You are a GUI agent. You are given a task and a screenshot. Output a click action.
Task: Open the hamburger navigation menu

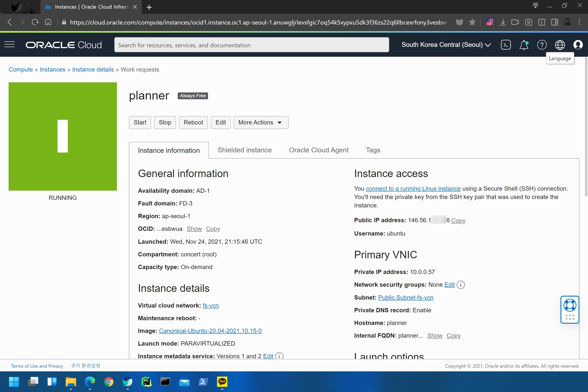[9, 45]
